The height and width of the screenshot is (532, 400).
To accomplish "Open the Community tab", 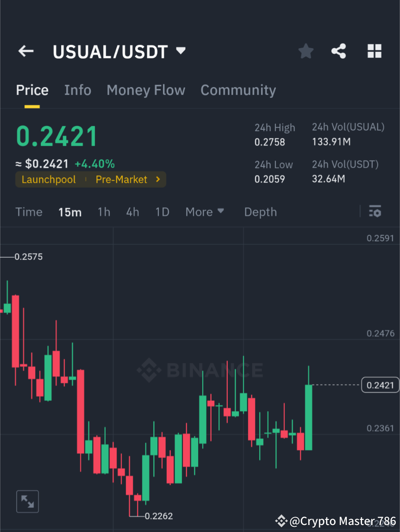I will (x=238, y=90).
